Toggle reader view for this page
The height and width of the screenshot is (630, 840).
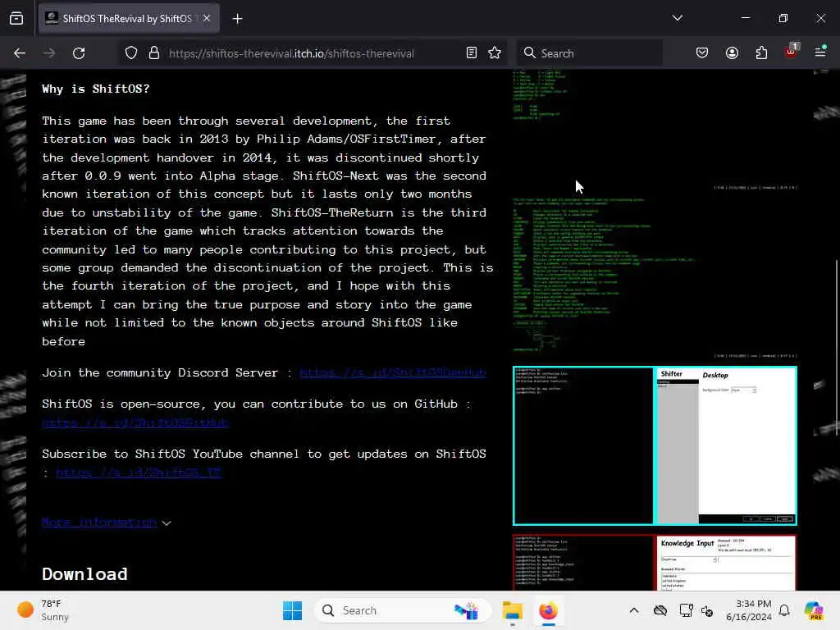coord(472,52)
